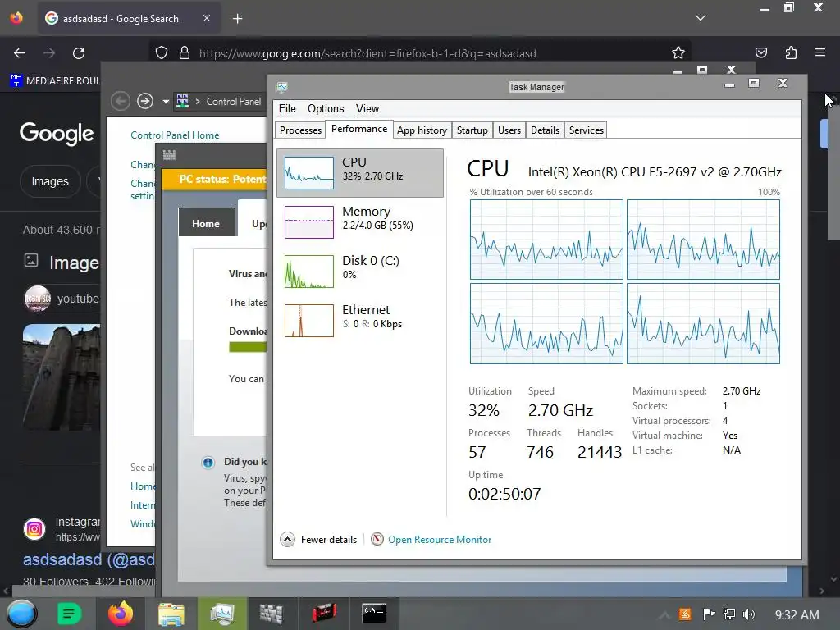This screenshot has width=840, height=630.
Task: Click the Google logo
Action: coord(57,134)
